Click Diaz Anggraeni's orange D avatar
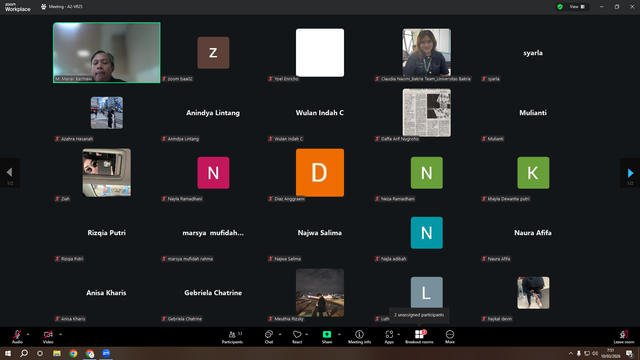Viewport: 640px width, 360px height. (x=320, y=173)
